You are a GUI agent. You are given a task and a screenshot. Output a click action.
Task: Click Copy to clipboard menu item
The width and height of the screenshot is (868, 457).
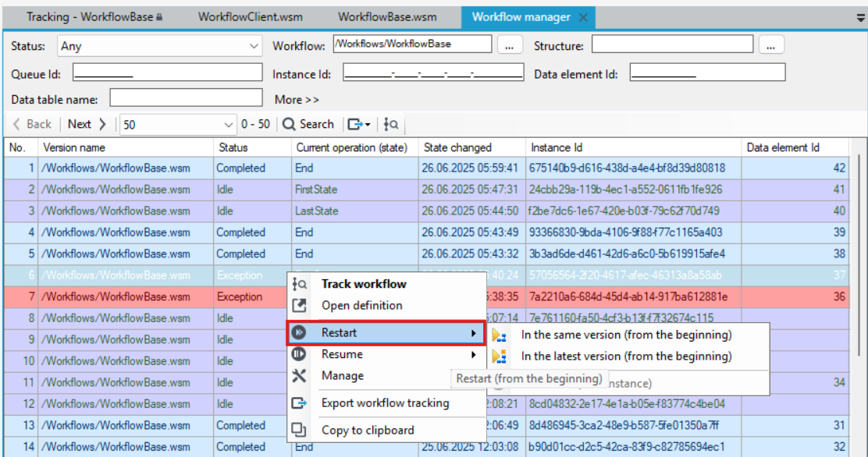pyautogui.click(x=386, y=430)
